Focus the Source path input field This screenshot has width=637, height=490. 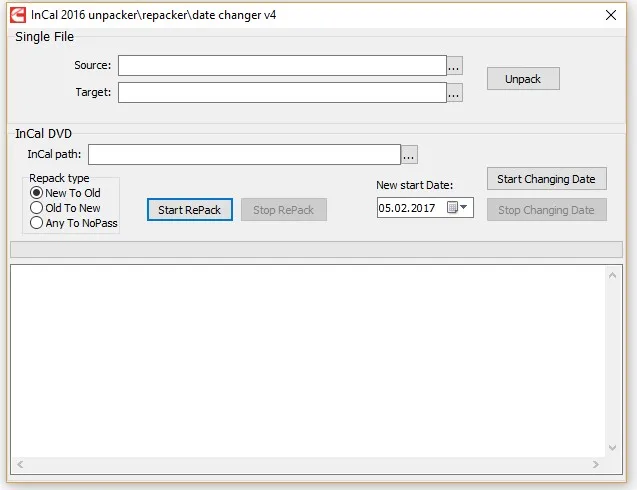(282, 66)
